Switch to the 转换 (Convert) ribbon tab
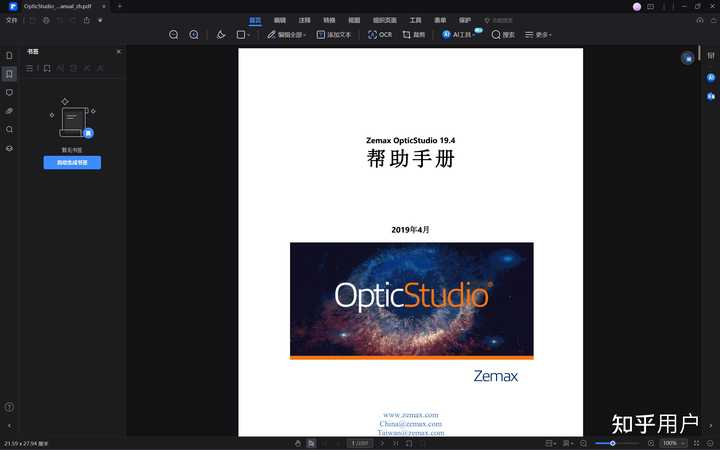The image size is (720, 450). tap(329, 20)
